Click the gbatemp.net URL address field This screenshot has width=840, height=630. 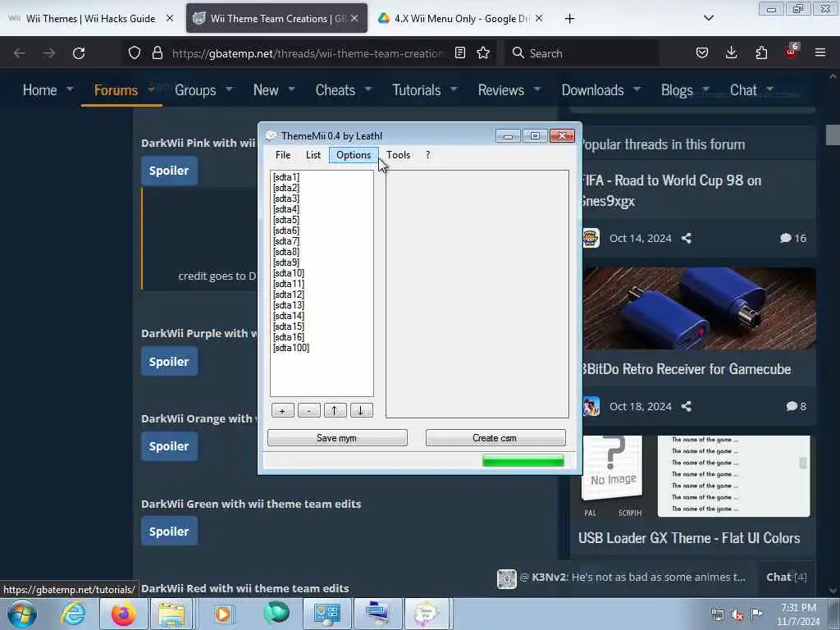308,53
